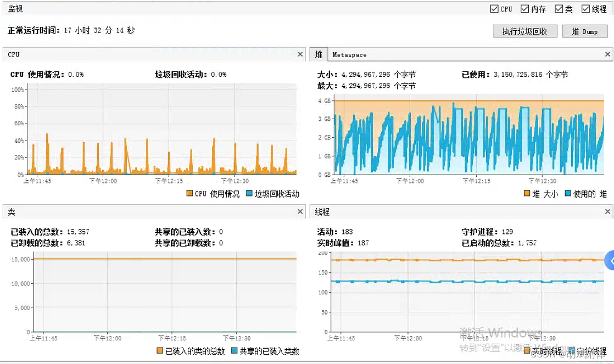Click 已装入的总数 15,357 value
Image resolution: width=614 pixels, height=364 pixels.
[78, 232]
